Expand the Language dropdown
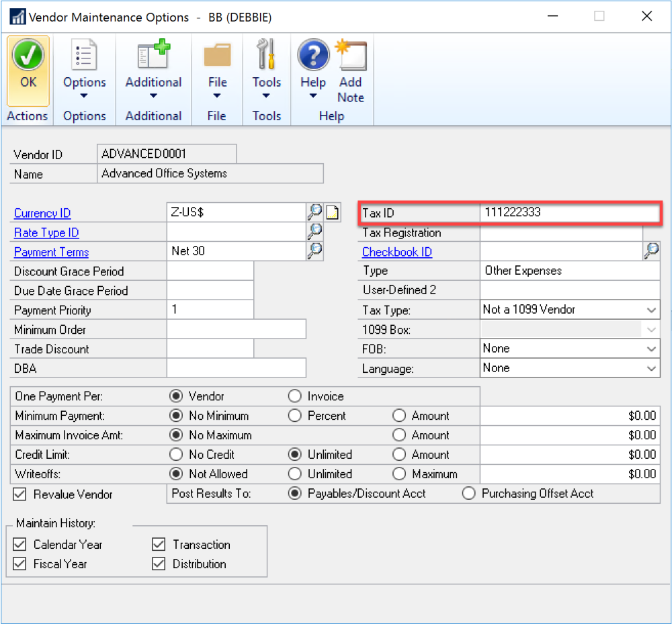Image resolution: width=672 pixels, height=624 pixels. coord(650,368)
